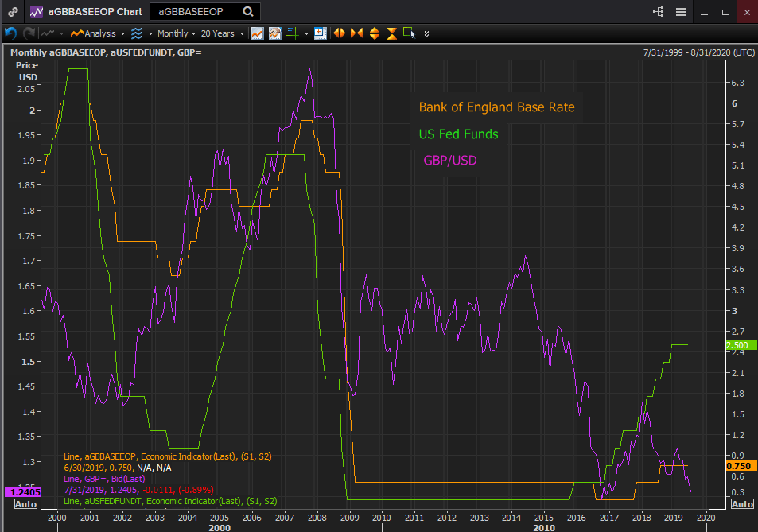Click the orange compress-horizontally arrows icon

pos(356,33)
